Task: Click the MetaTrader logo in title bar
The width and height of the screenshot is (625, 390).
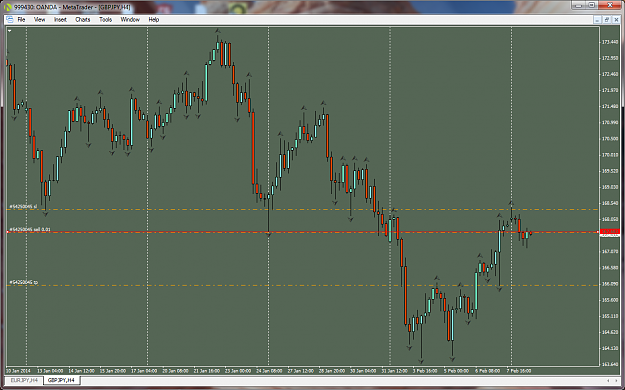Action: point(8,7)
